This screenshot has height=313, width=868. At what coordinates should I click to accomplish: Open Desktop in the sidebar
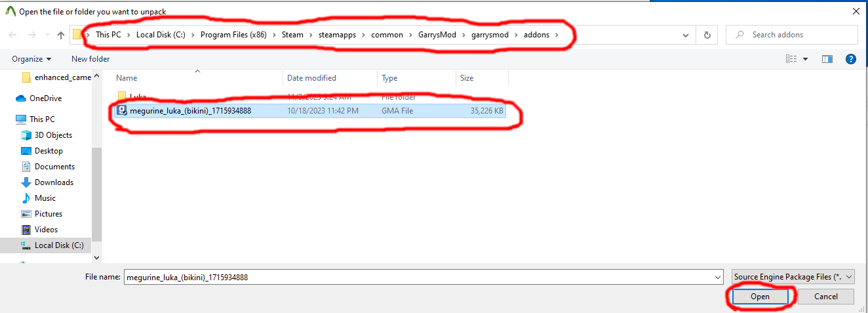point(42,151)
